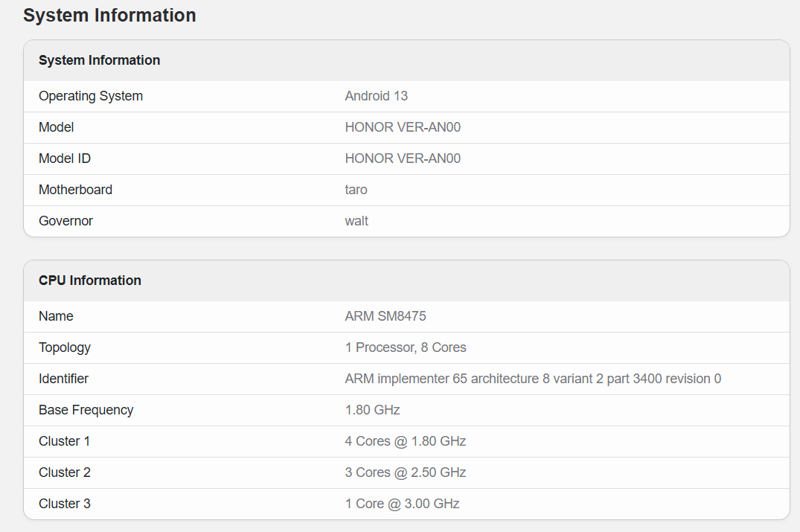Click the walt governor value

tap(356, 221)
